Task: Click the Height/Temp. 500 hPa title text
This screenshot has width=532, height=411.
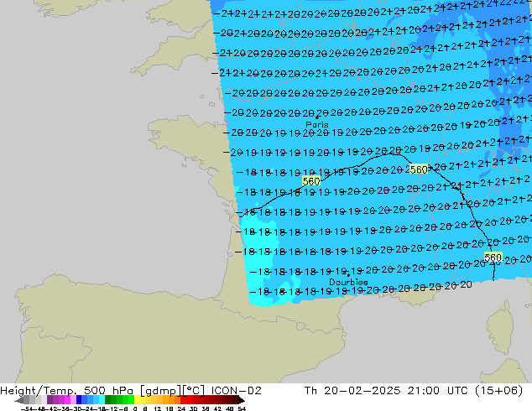Action: (67, 391)
